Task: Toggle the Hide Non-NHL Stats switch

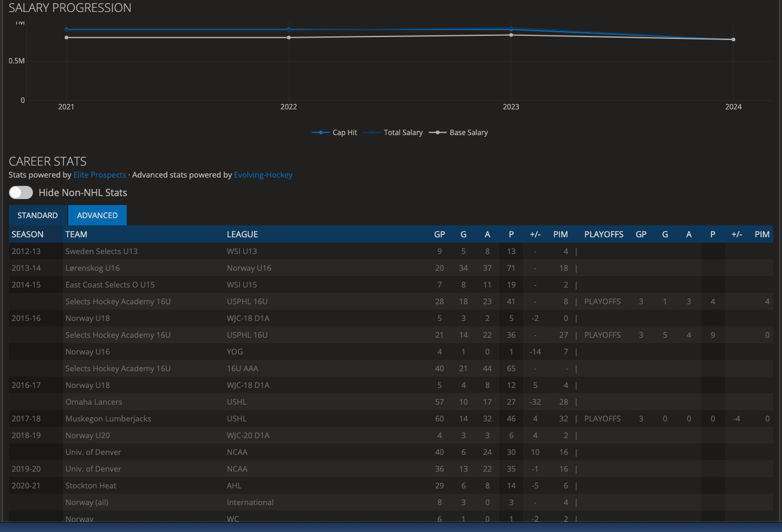Action: click(21, 192)
